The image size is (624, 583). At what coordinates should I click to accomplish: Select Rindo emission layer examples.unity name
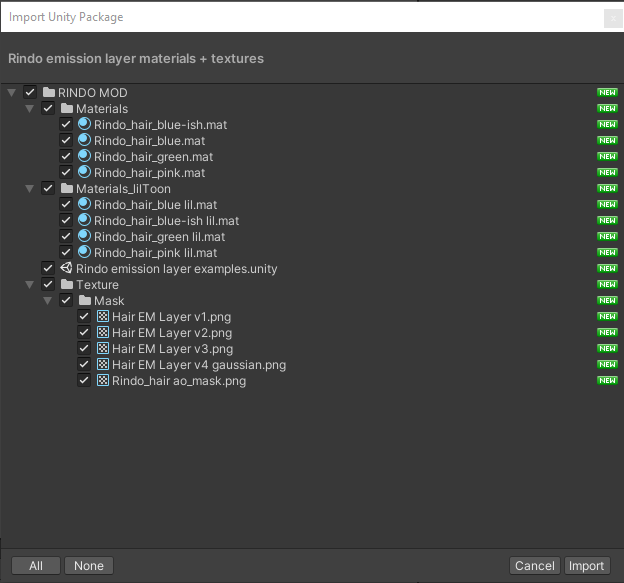point(177,269)
